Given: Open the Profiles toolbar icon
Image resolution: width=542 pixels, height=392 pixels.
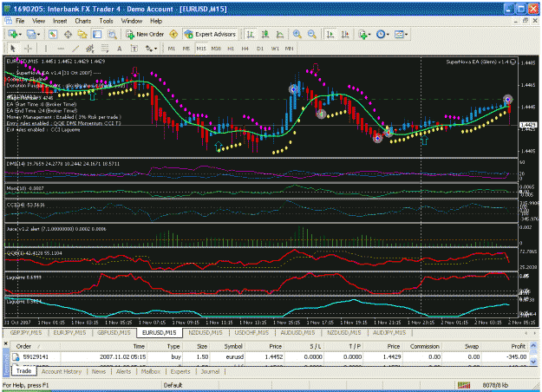Looking at the screenshot, I should (x=30, y=34).
